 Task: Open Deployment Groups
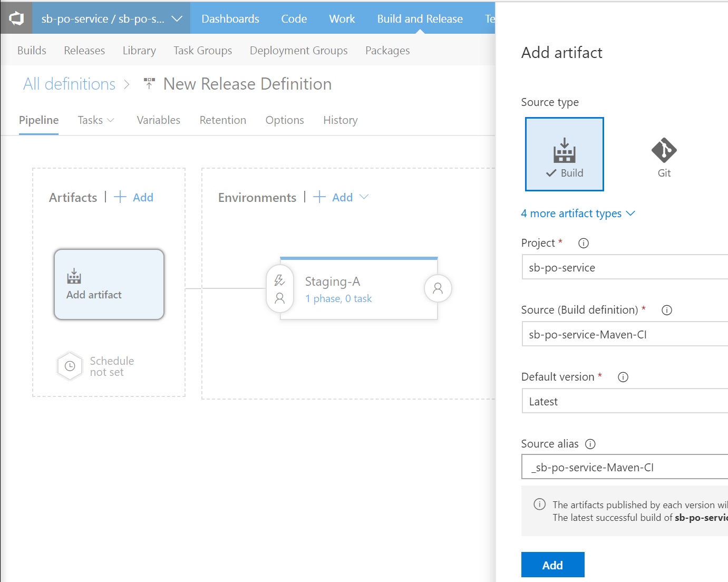(x=298, y=51)
